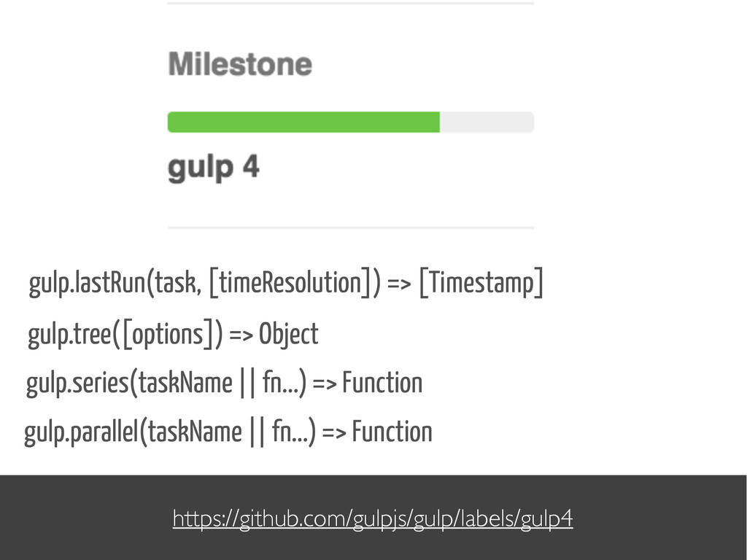Click the [options] parameter in gulp.tree
The image size is (747, 560).
(x=167, y=334)
